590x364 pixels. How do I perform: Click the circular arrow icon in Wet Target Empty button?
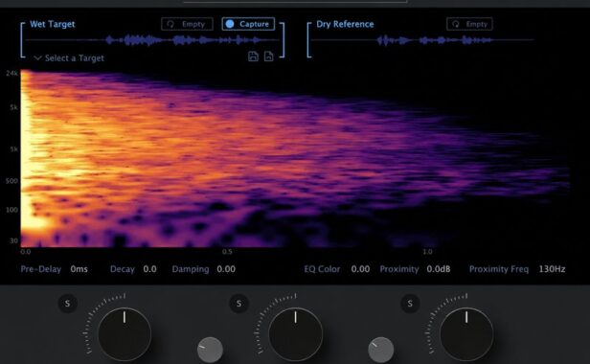(x=170, y=24)
